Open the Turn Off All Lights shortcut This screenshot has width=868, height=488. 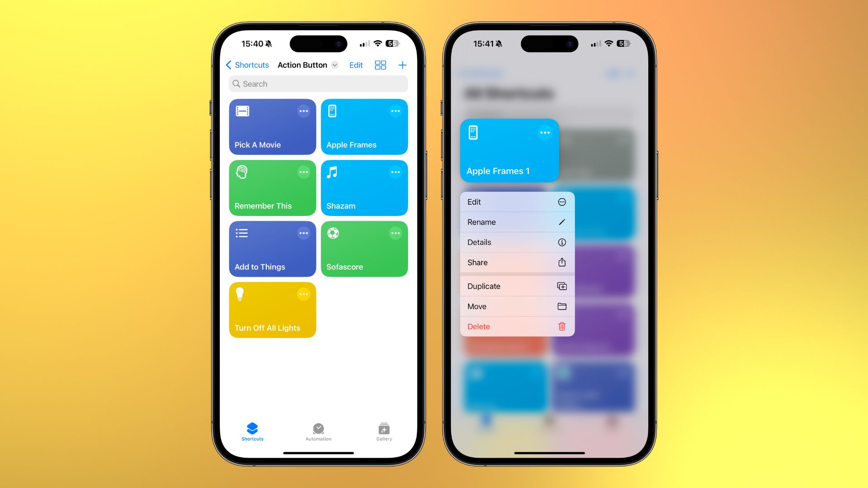[273, 310]
